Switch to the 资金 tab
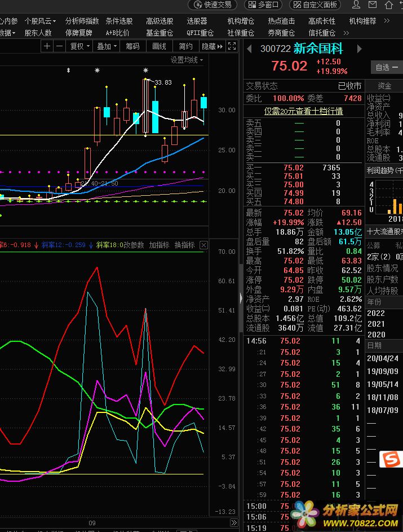Viewport: 403px width, 532px height. [384, 86]
